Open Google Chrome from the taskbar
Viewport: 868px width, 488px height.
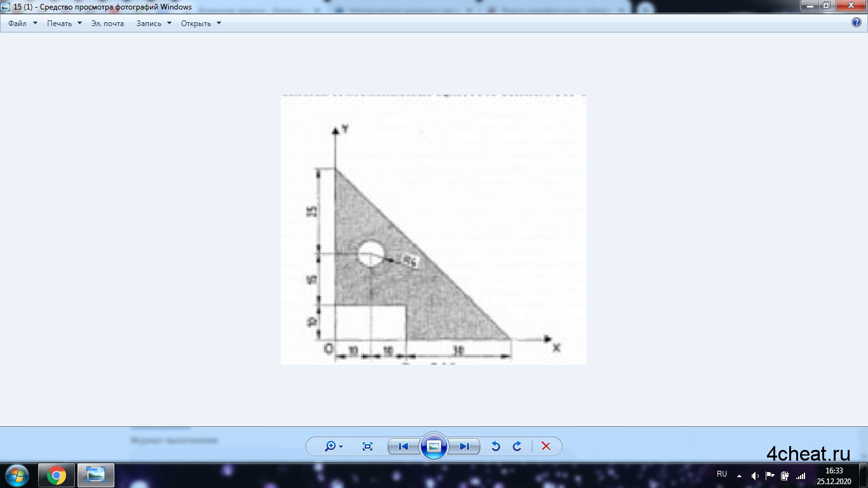57,475
